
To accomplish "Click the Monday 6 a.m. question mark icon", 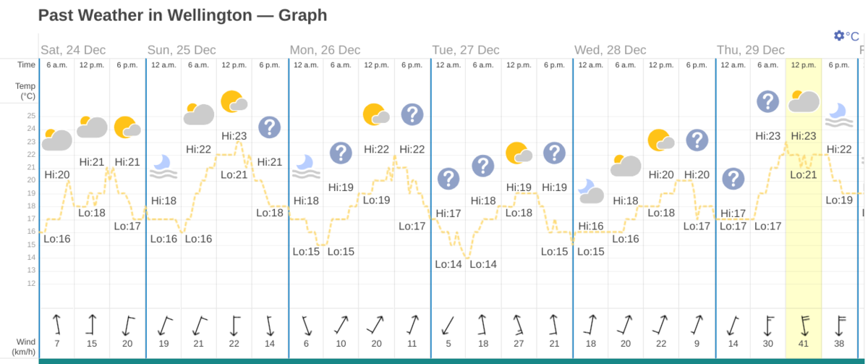I will [341, 153].
